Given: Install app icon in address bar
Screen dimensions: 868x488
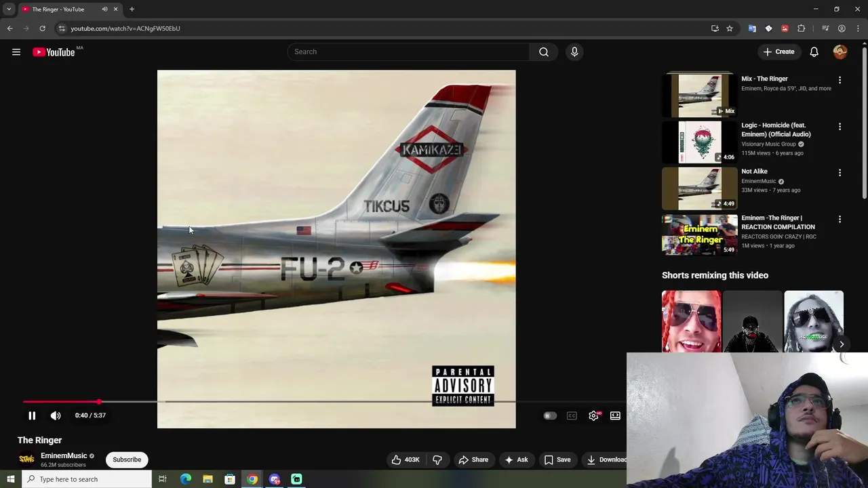Looking at the screenshot, I should click(x=715, y=28).
